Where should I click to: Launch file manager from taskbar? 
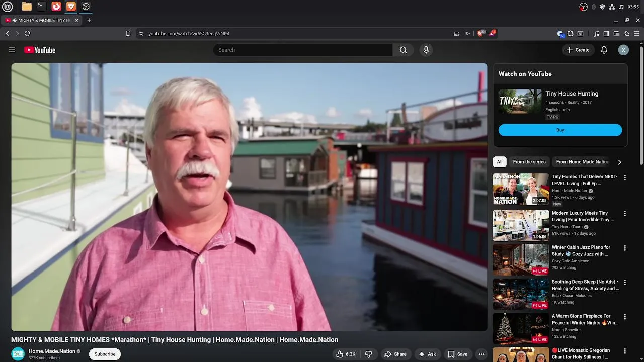click(x=27, y=7)
